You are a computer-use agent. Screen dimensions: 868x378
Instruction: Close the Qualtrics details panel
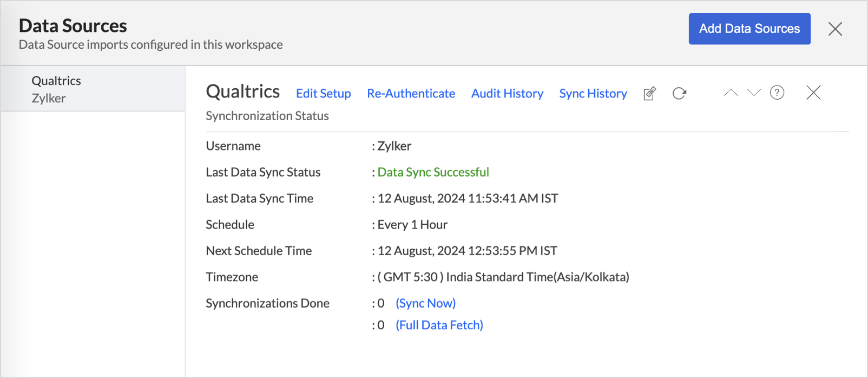coord(813,93)
